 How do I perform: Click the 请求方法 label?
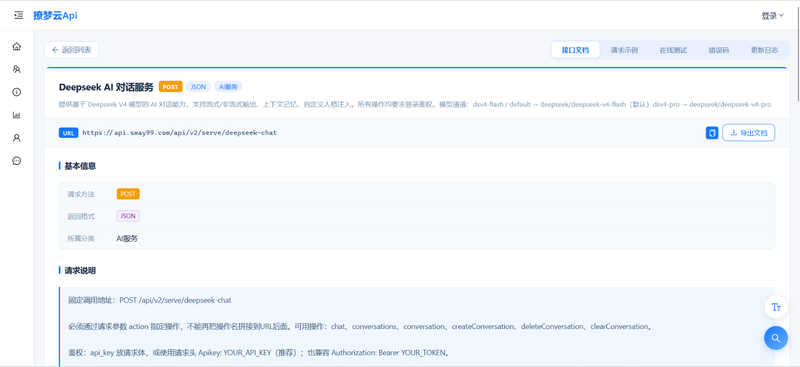[x=81, y=194]
